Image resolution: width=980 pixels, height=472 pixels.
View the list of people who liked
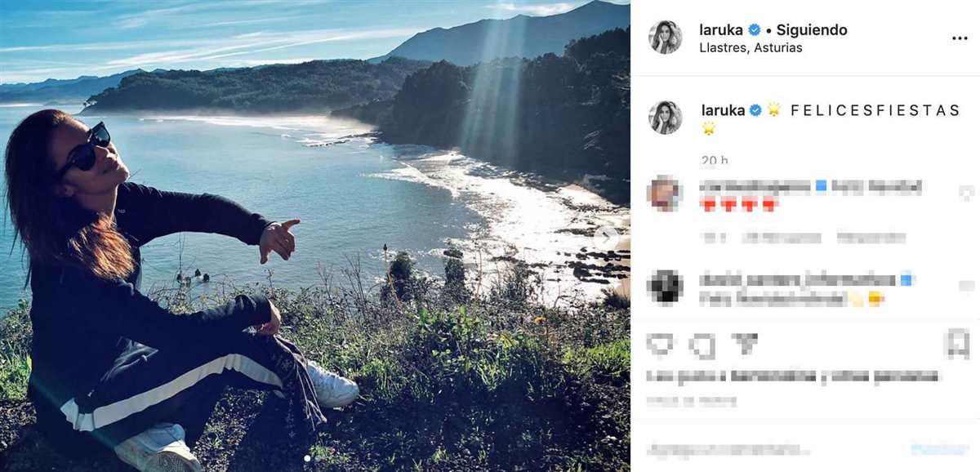pyautogui.click(x=792, y=376)
